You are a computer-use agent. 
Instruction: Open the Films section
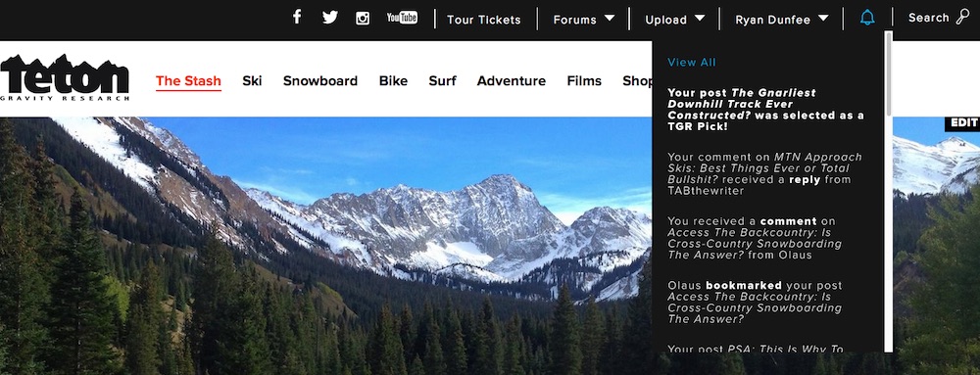tap(584, 80)
